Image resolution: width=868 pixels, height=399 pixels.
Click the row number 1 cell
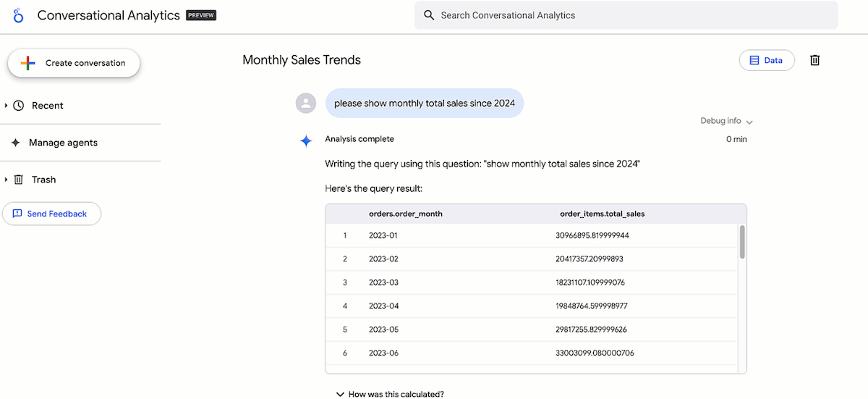pos(345,235)
